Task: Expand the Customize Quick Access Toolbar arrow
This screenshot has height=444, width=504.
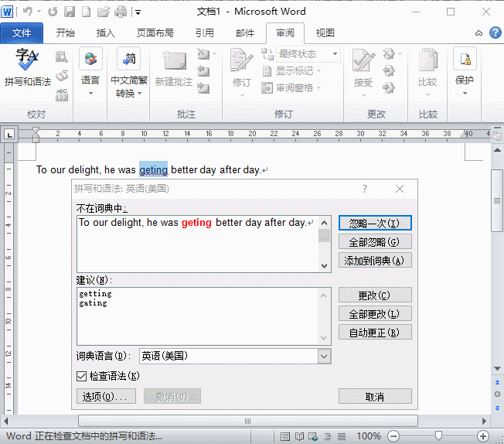Action: [x=138, y=12]
